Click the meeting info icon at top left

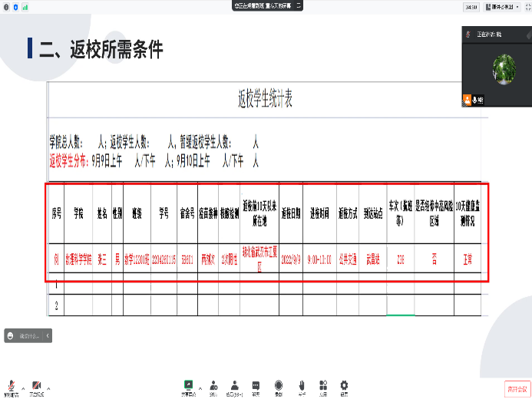coord(6,6)
